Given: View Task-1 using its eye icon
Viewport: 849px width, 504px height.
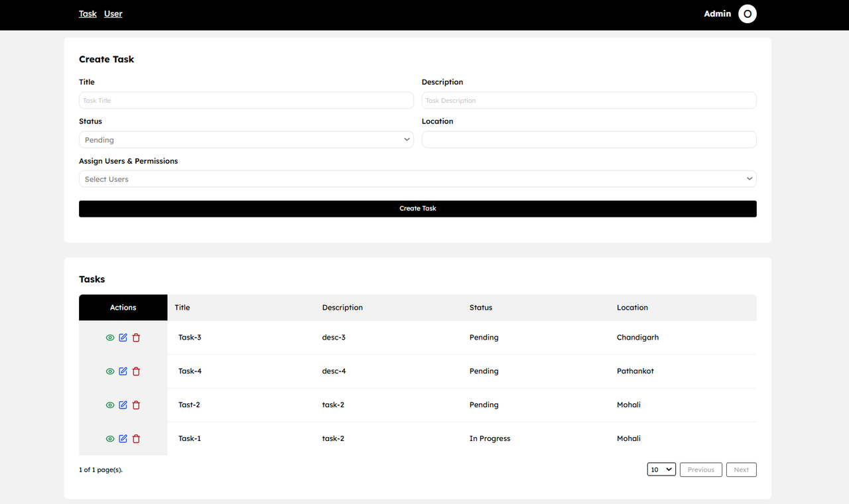Looking at the screenshot, I should coord(110,439).
